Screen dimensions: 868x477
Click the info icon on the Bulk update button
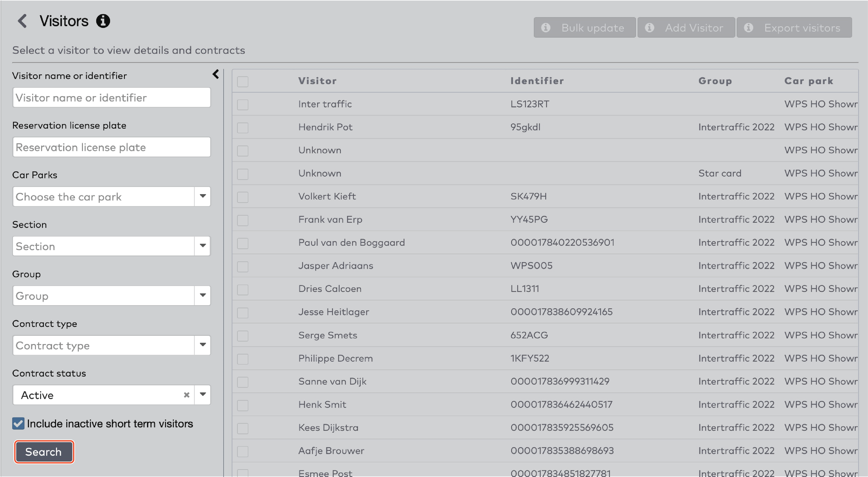click(x=546, y=28)
